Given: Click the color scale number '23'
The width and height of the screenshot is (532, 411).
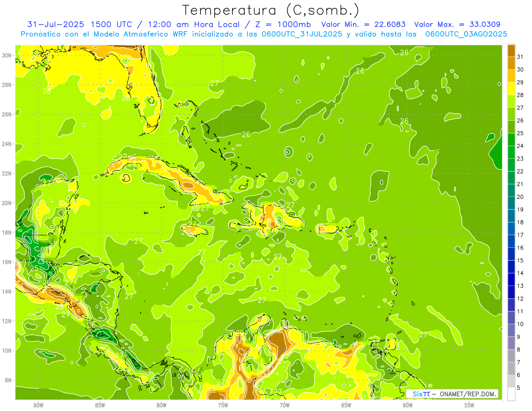Looking at the screenshot, I should pyautogui.click(x=520, y=159).
